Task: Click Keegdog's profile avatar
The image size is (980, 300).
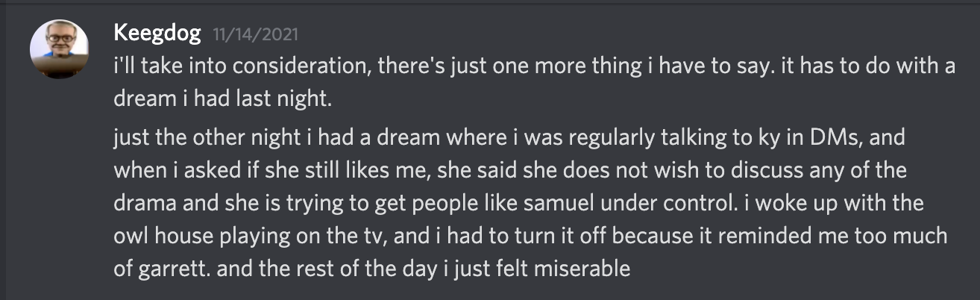Action: 54,50
